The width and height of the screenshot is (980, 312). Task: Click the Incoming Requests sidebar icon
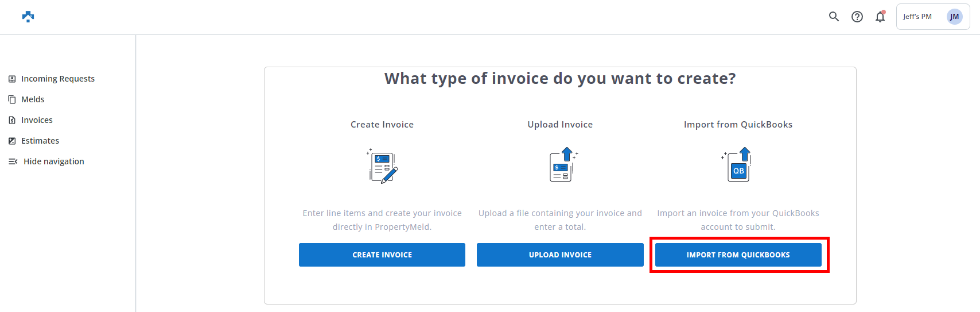point(12,79)
